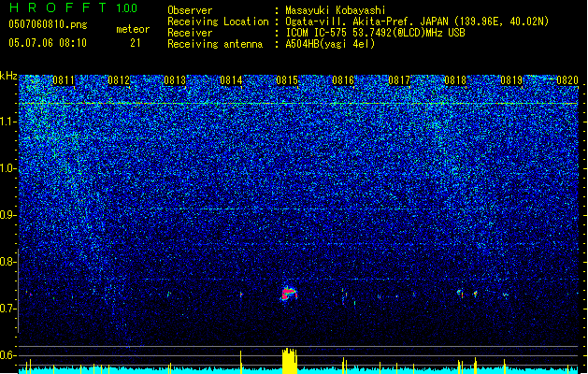This screenshot has width=588, height=374.
Task: Click the date stamp 05.07.06 08:10
Action: point(48,43)
